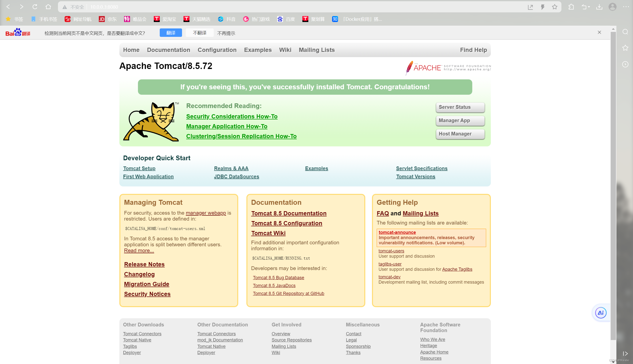The image size is (633, 364).
Task: Click the home icon in the browser toolbar
Action: click(x=48, y=7)
